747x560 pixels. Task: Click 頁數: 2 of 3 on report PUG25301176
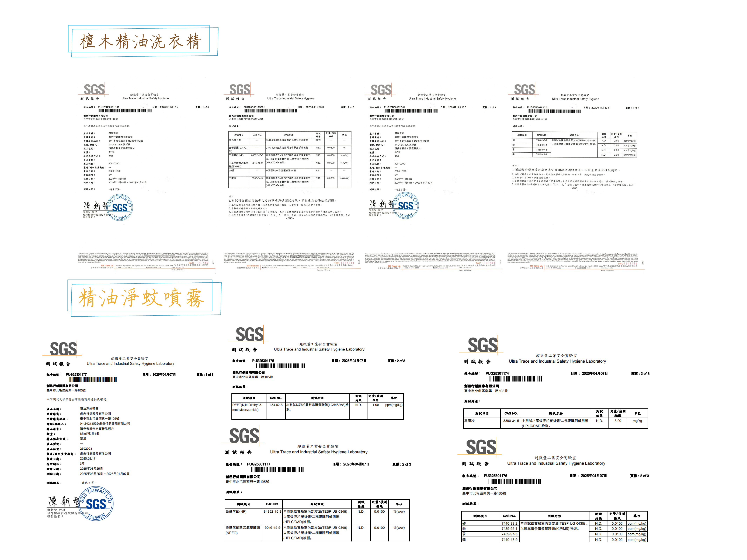coord(639,476)
